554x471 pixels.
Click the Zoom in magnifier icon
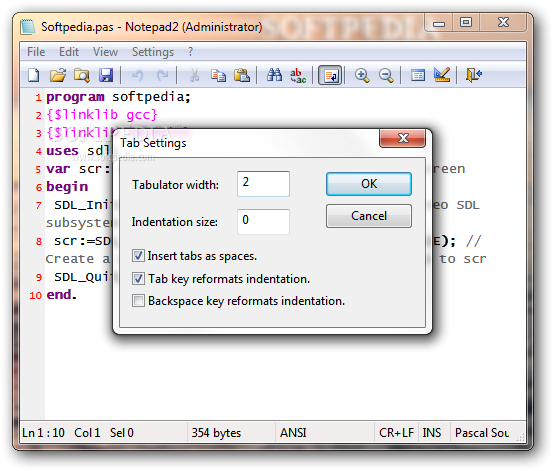click(362, 75)
